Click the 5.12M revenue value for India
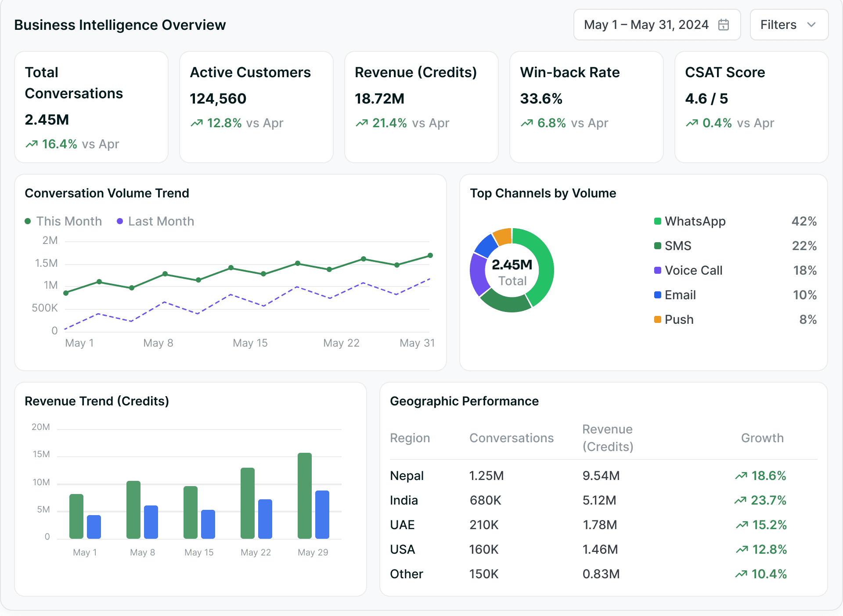 click(599, 500)
